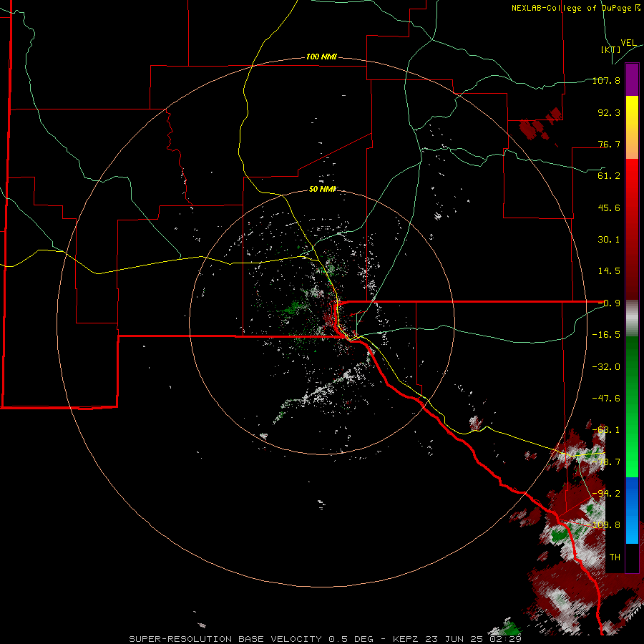Select the 30.1 velocity scale value
The width and height of the screenshot is (644, 644).
click(609, 240)
